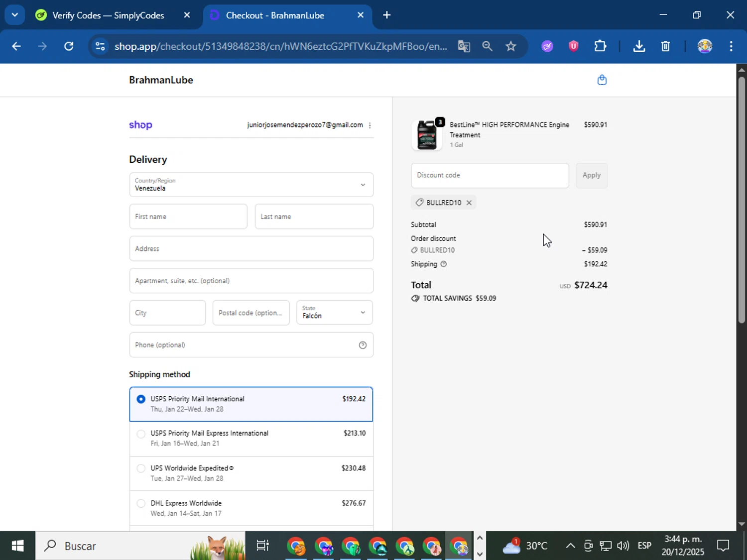The width and height of the screenshot is (747, 560).
Task: Open the browser downloads icon
Action: point(639,46)
